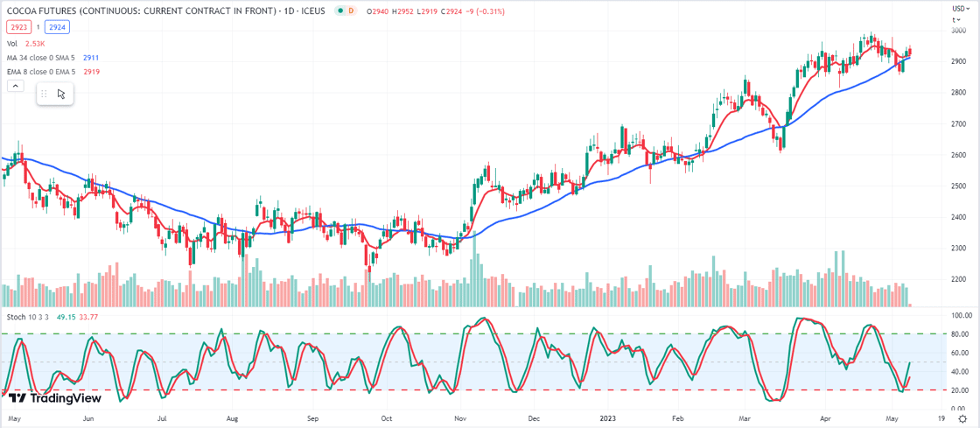Click the 2600 price scale label
980x428 pixels.
[x=960, y=156]
